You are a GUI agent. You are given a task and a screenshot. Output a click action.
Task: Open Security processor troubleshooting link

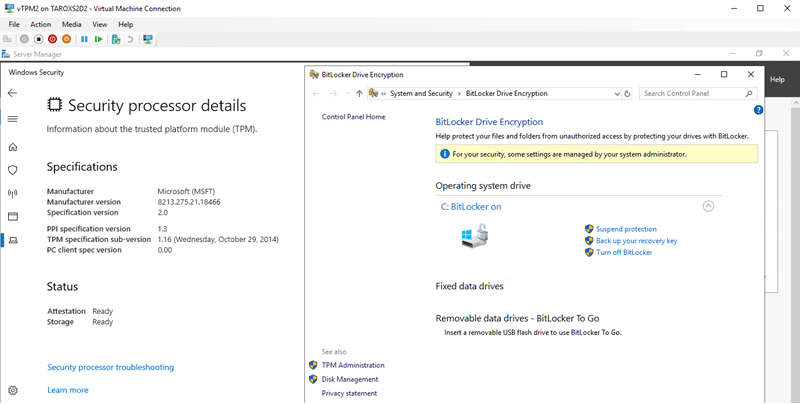click(x=110, y=367)
